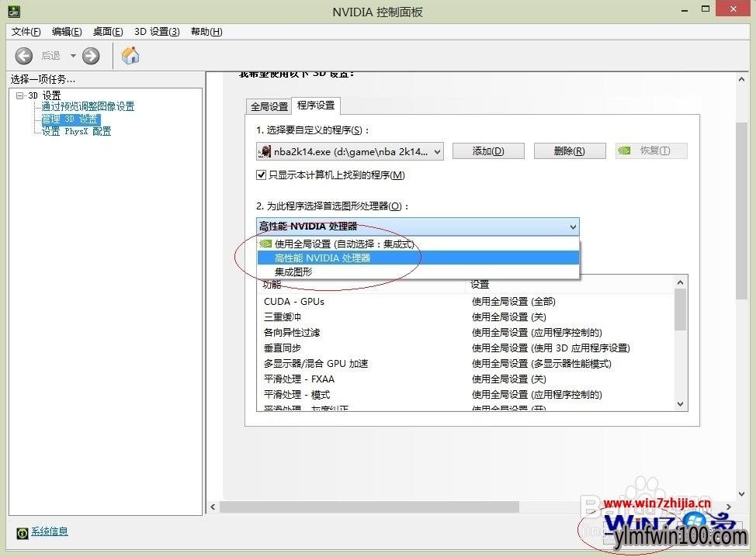Image resolution: width=756 pixels, height=557 pixels.
Task: Click setting value 使用全局设置 (全部)
Action: (x=514, y=302)
